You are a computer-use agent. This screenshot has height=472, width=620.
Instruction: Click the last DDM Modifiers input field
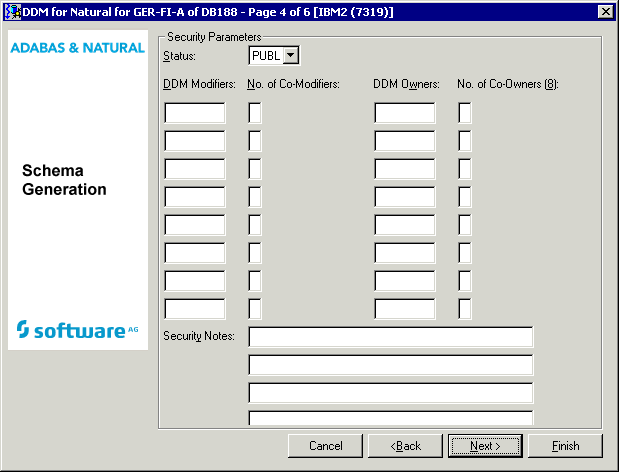click(195, 309)
